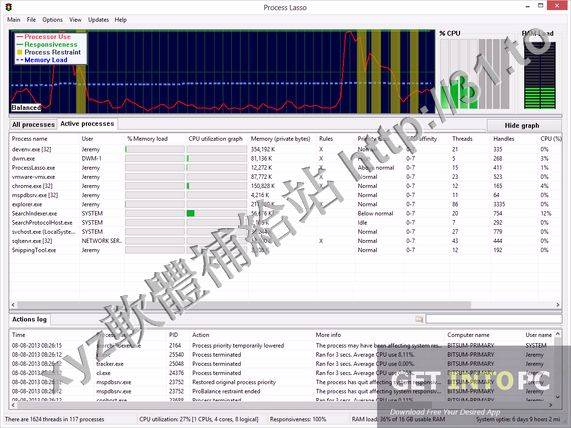Sort by % Memory load column header
571x428 pixels.
(147, 139)
